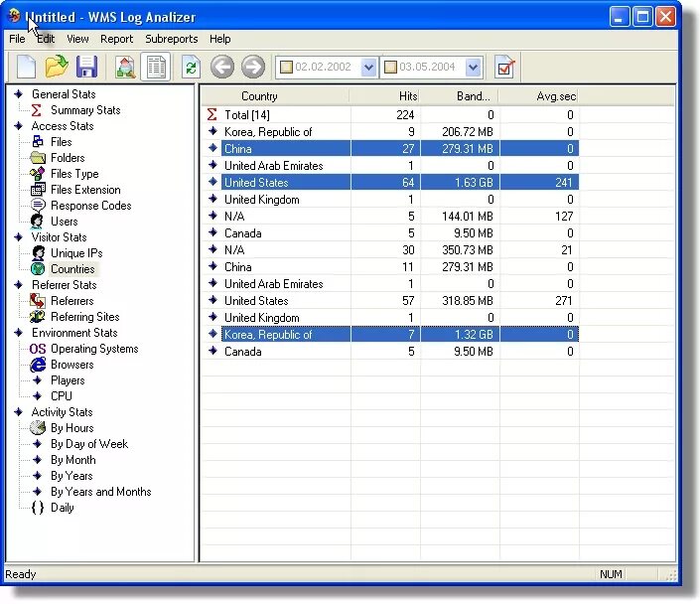Open a log file with the folder icon

click(x=57, y=67)
